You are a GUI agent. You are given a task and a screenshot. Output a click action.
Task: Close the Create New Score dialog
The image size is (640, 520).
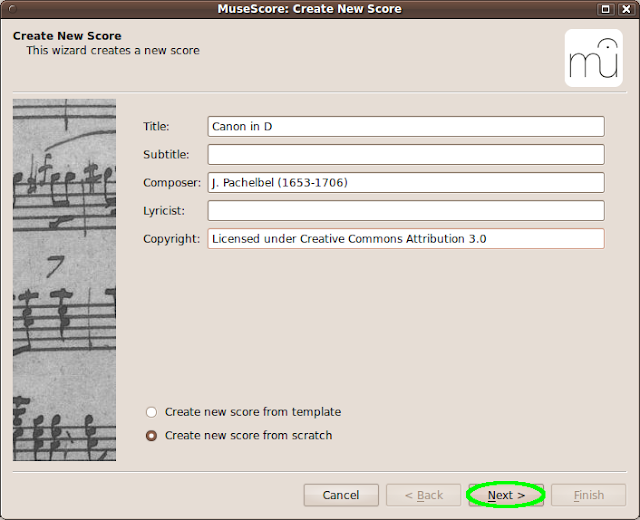tap(626, 9)
